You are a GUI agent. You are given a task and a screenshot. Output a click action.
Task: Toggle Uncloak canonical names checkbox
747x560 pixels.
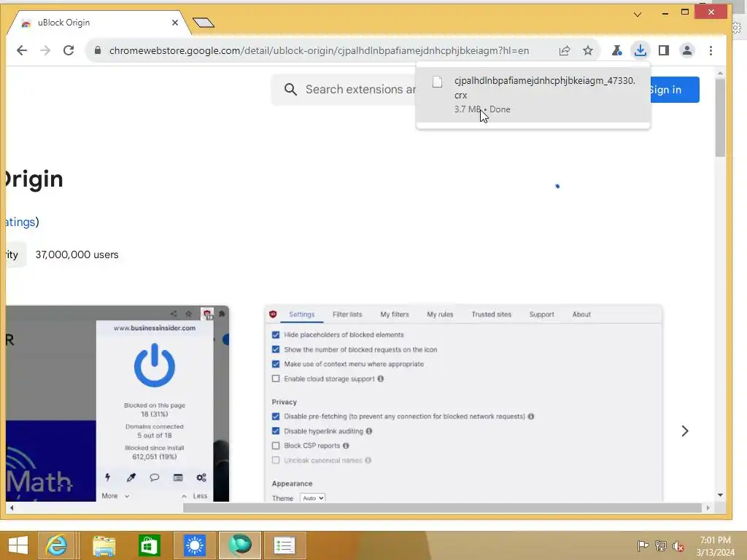pyautogui.click(x=275, y=460)
